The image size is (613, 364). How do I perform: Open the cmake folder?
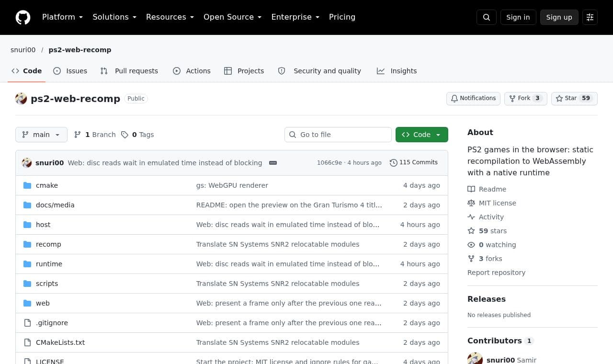point(47,185)
